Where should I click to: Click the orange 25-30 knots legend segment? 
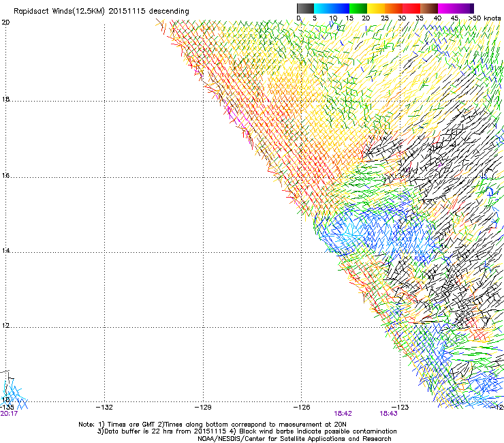coord(394,8)
